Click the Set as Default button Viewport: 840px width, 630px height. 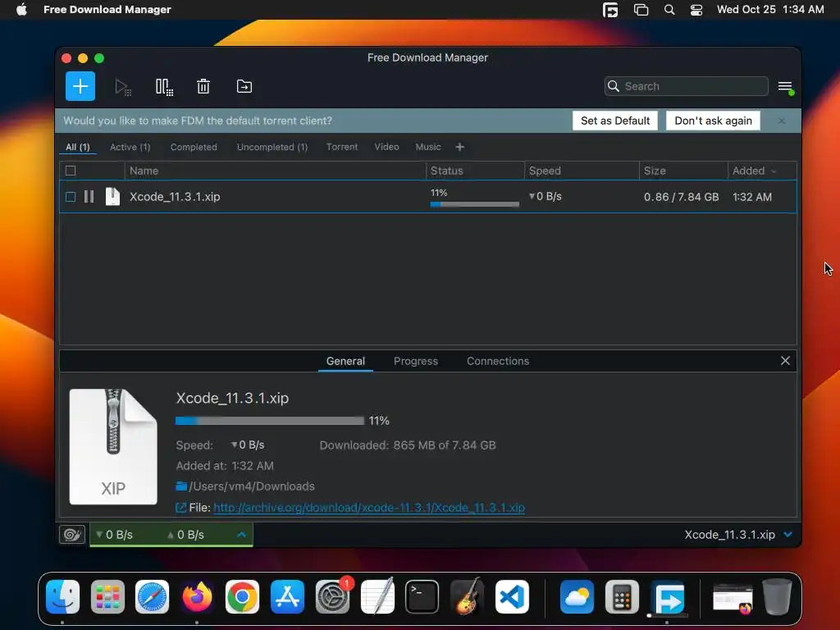(x=615, y=121)
